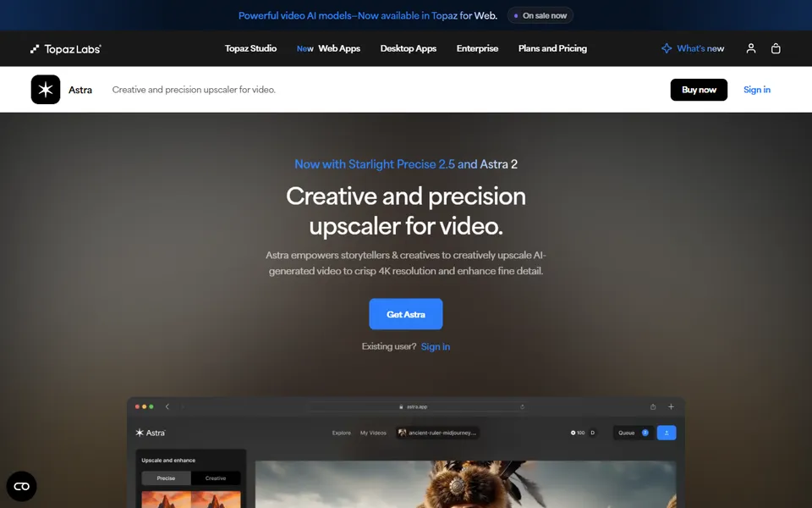Viewport: 812px width, 508px height.
Task: Click the plus new-tab icon in the preview browser
Action: click(x=671, y=407)
